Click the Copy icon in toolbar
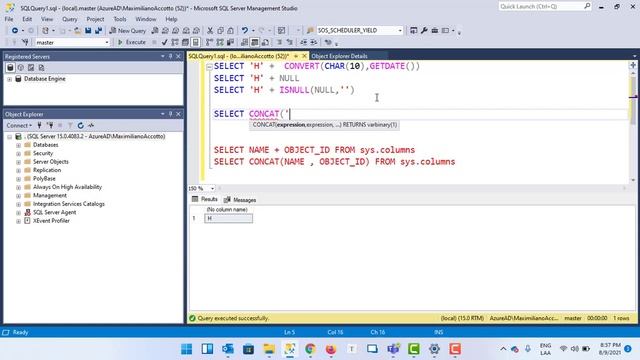Image resolution: width=640 pixels, height=360 pixels. point(220,31)
